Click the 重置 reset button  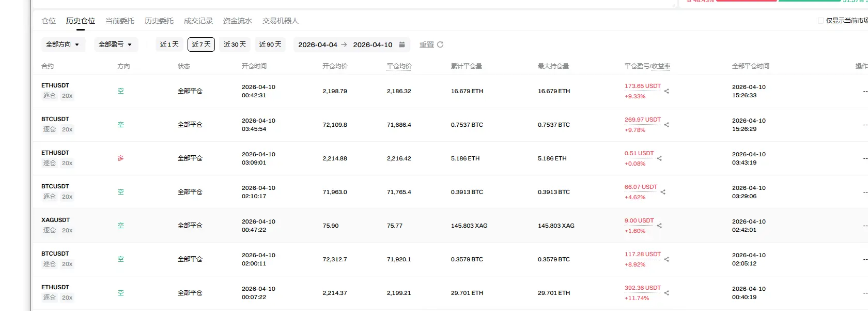click(431, 45)
